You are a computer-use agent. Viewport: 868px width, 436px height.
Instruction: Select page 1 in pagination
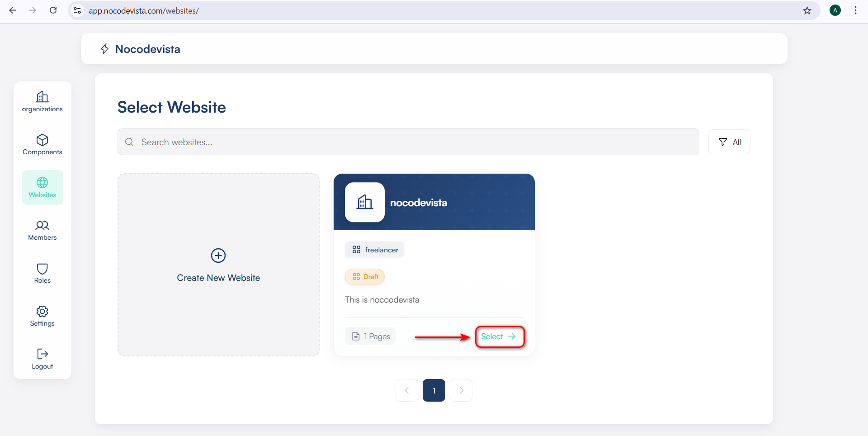[x=434, y=390]
